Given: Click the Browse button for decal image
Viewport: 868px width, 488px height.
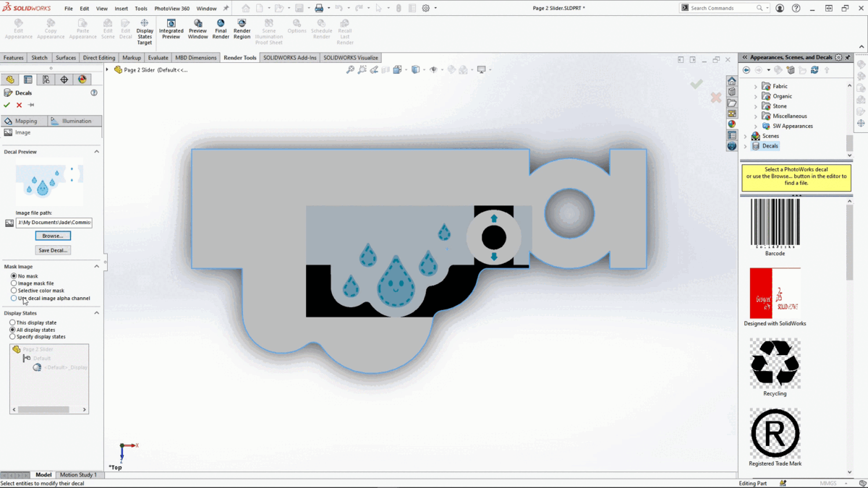Looking at the screenshot, I should pos(53,235).
